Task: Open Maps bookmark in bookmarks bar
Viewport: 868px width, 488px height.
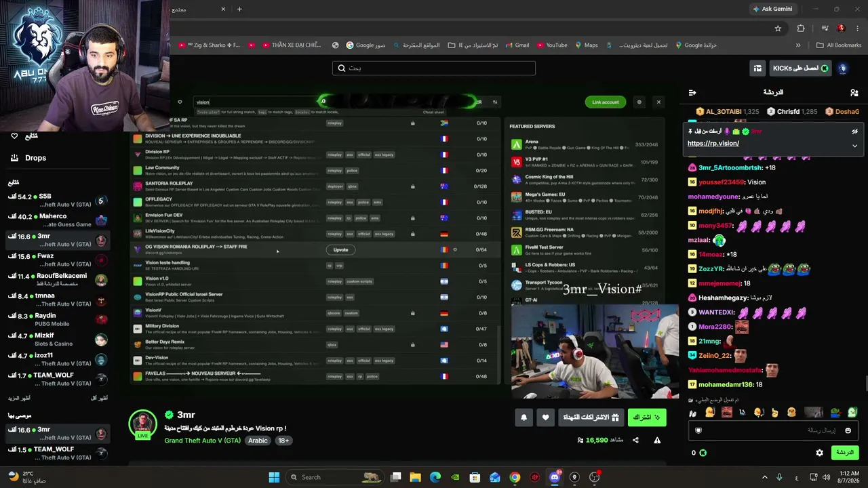Action: [586, 45]
